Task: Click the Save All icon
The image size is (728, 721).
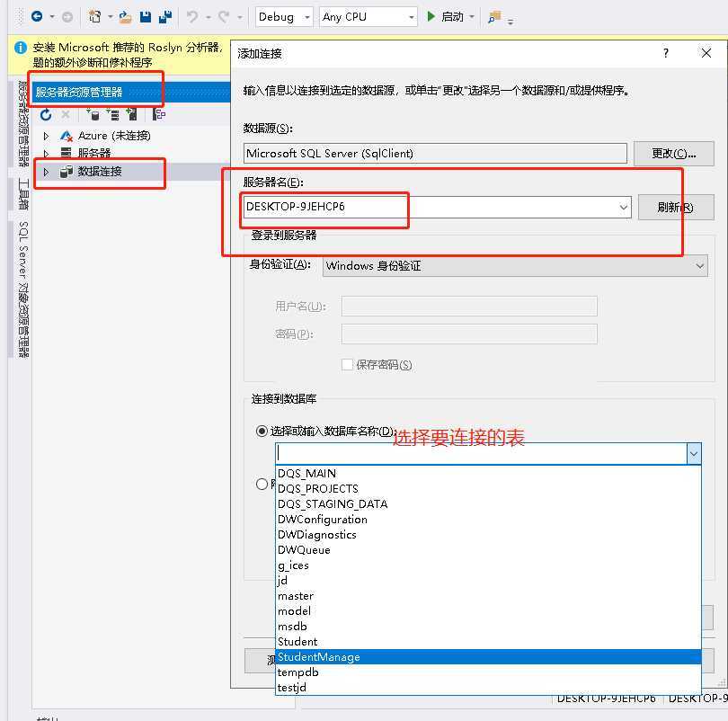Action: pyautogui.click(x=165, y=17)
